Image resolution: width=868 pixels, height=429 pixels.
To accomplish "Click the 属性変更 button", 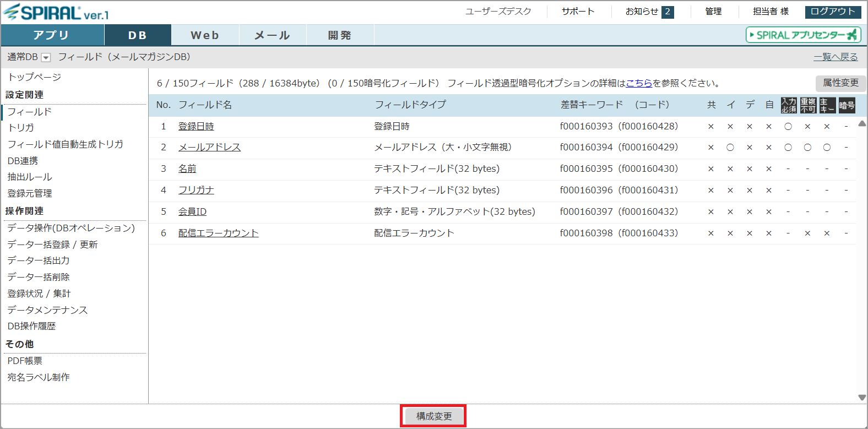I will (840, 83).
